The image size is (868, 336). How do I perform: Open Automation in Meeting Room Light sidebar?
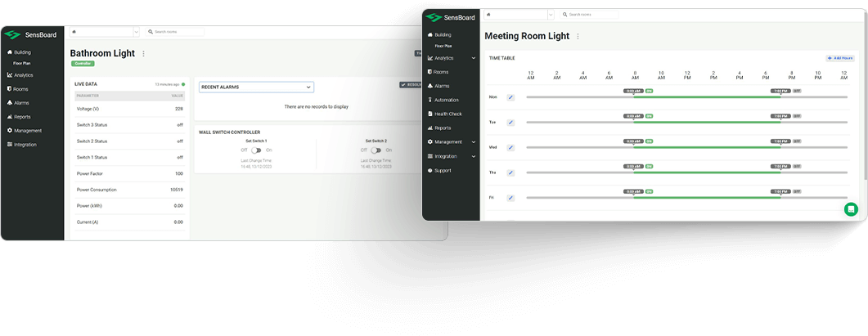point(443,101)
